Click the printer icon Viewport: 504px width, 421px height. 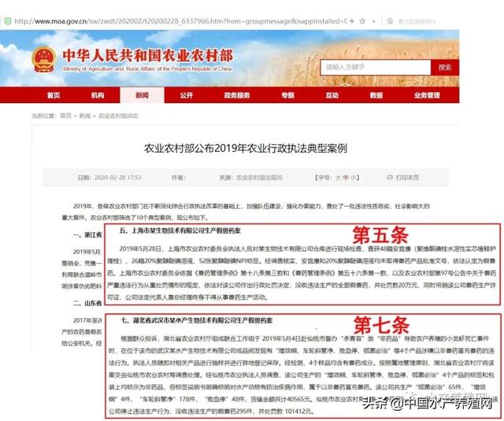coord(390,177)
